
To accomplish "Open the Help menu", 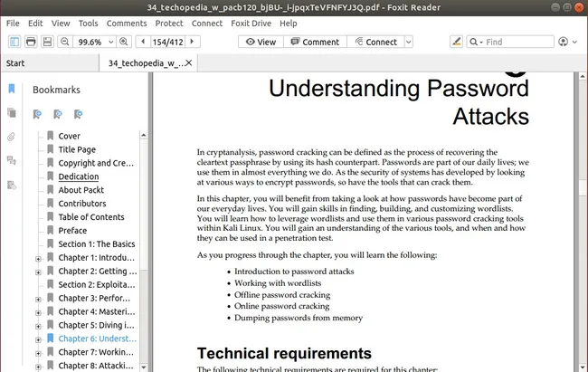I will [x=289, y=24].
